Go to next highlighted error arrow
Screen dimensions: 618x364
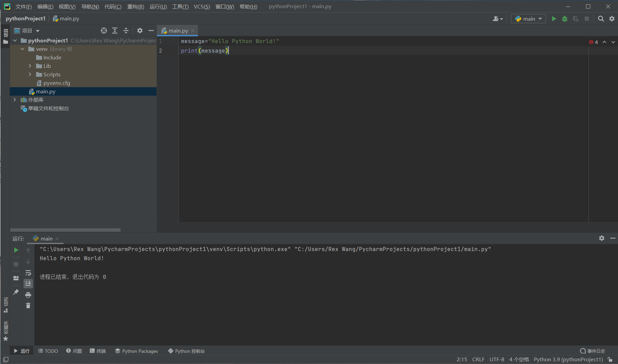[x=613, y=42]
